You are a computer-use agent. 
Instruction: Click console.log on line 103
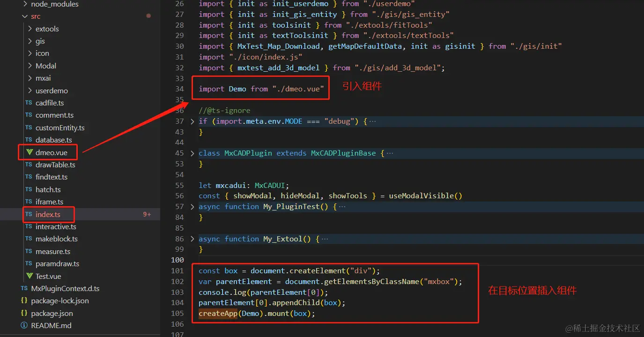tap(222, 292)
